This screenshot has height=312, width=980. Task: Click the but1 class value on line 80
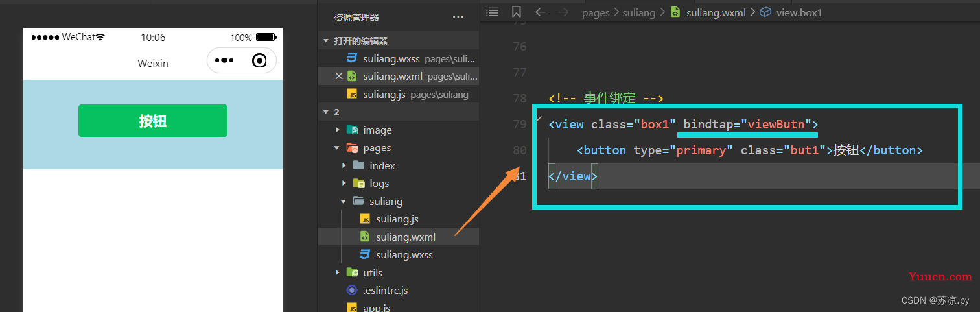pyautogui.click(x=805, y=150)
